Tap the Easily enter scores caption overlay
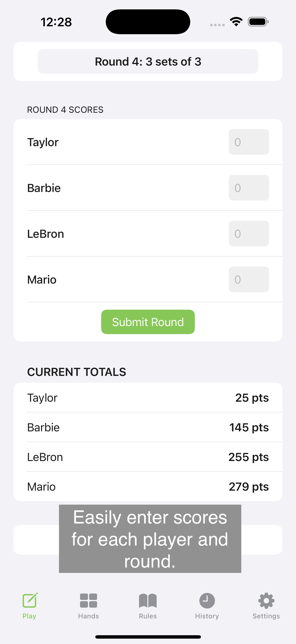Viewport: 296px width, 644px height. coord(150,539)
